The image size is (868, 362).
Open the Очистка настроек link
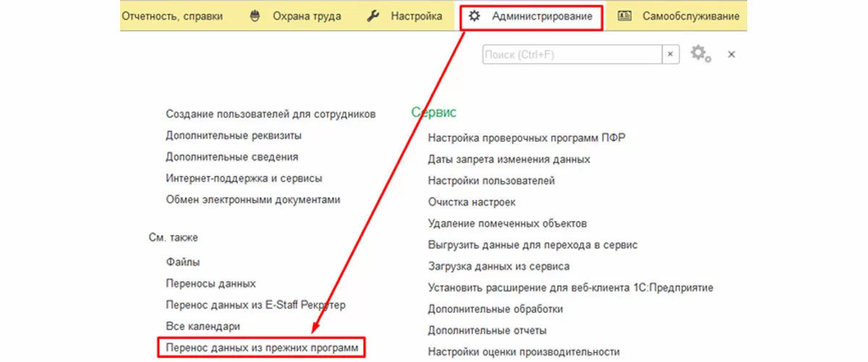[x=472, y=202]
